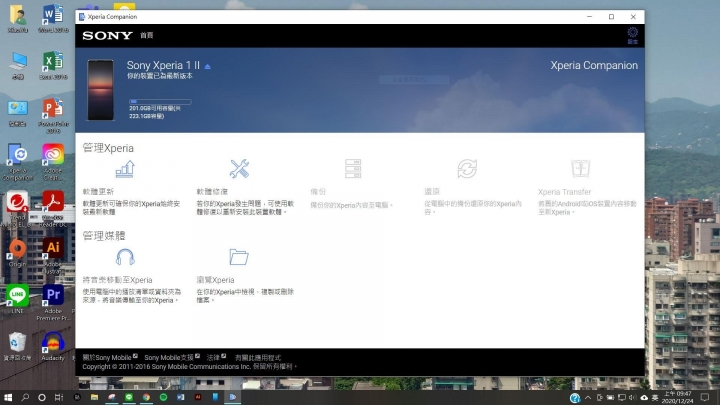
Task: Open the notification center icon
Action: click(x=705, y=397)
